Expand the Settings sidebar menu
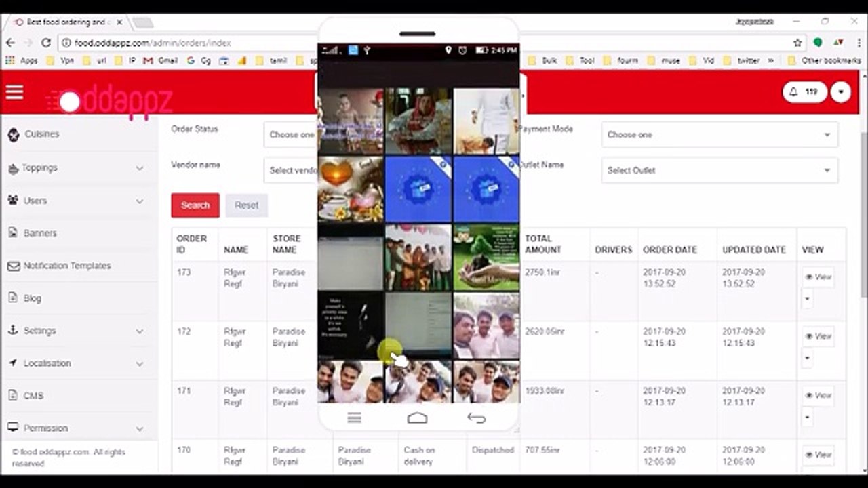Screen dimensions: 868x488 tap(77, 331)
